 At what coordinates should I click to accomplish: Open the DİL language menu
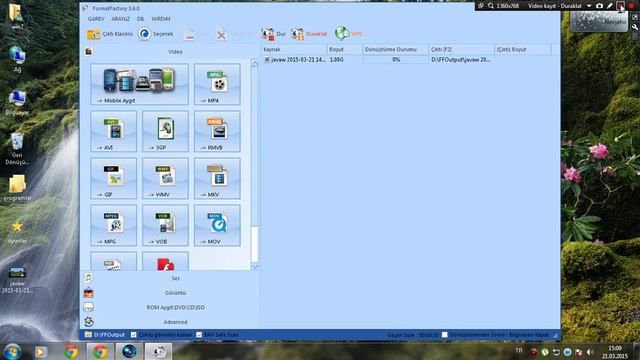coord(140,19)
